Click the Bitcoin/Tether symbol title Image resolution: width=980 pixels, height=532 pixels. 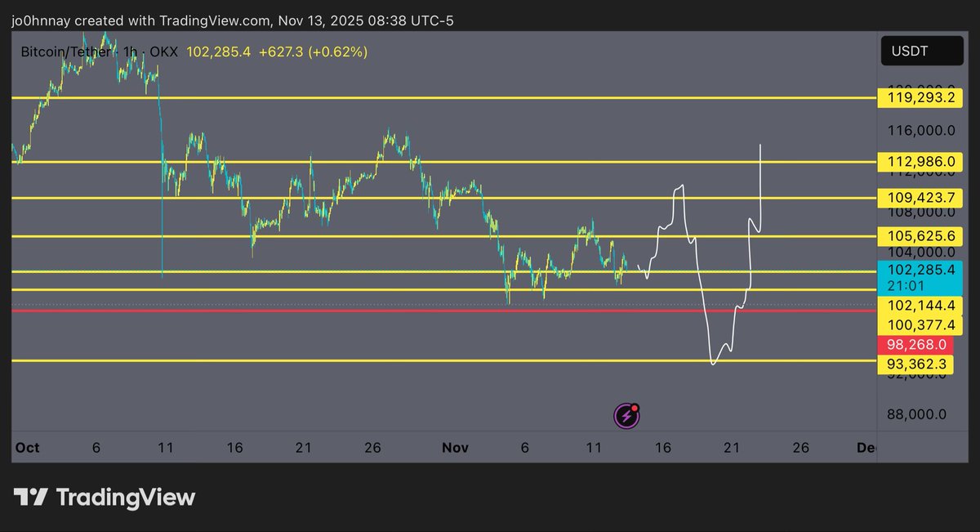coord(69,52)
